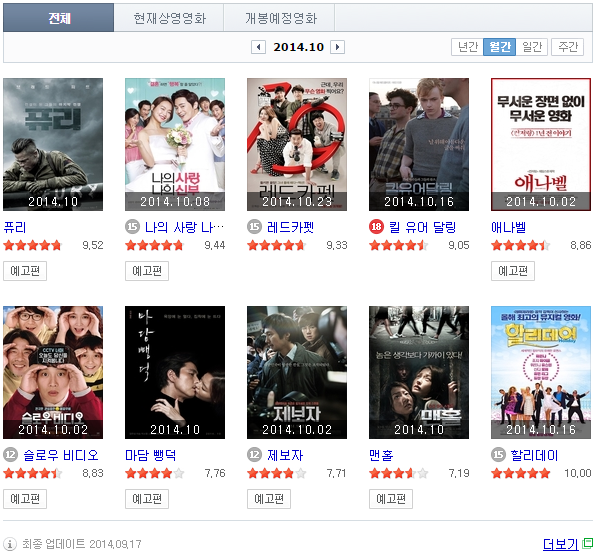Click 12 rating icon for 제보자
Screen dimensions: 595x557
point(254,455)
